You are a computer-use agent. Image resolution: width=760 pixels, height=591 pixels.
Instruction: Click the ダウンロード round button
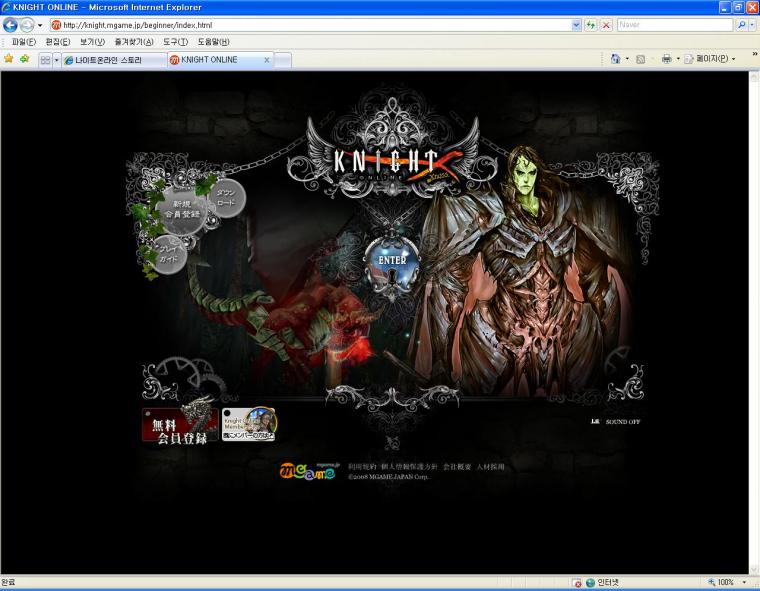pos(226,197)
